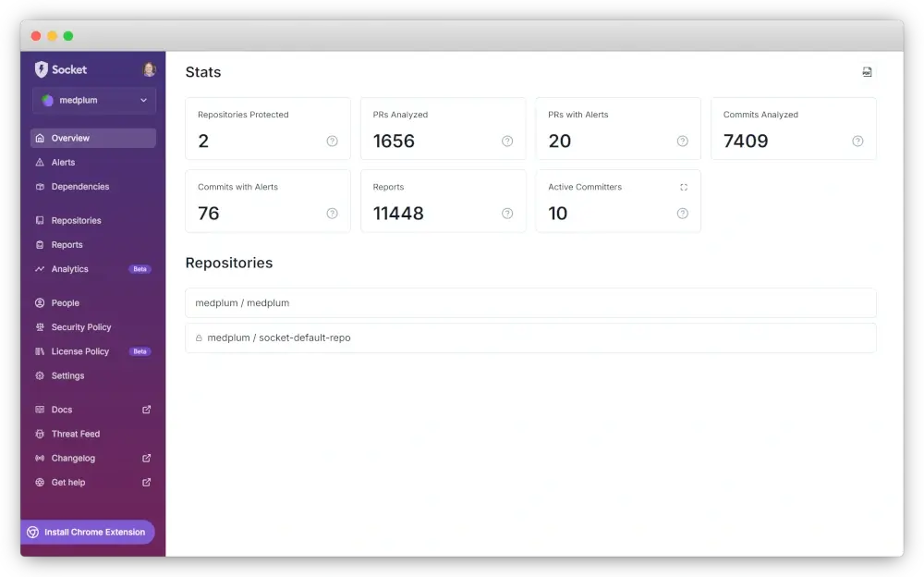924x577 pixels.
Task: Show help for Commits Analyzed stat
Action: coord(857,141)
